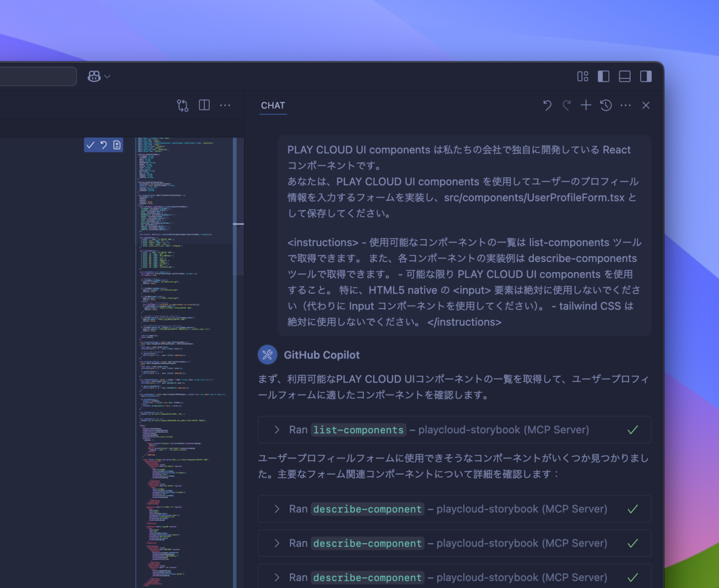This screenshot has height=588, width=719.
Task: Click playcloud-storybook (MCP Server) on list-components row
Action: [504, 430]
